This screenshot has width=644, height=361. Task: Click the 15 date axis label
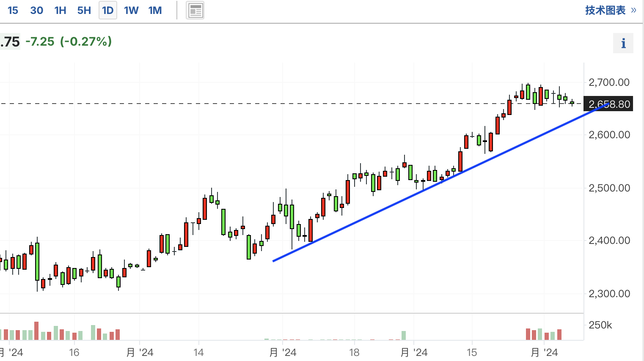(472, 352)
